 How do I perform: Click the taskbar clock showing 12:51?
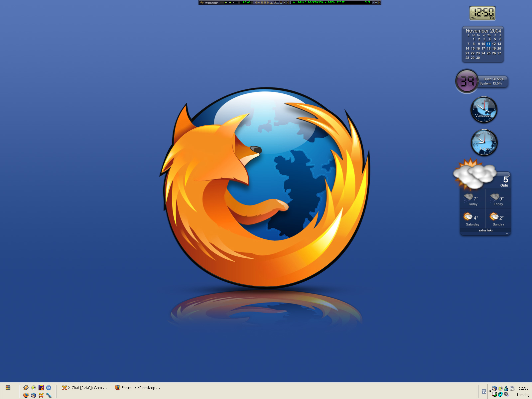[x=523, y=388]
